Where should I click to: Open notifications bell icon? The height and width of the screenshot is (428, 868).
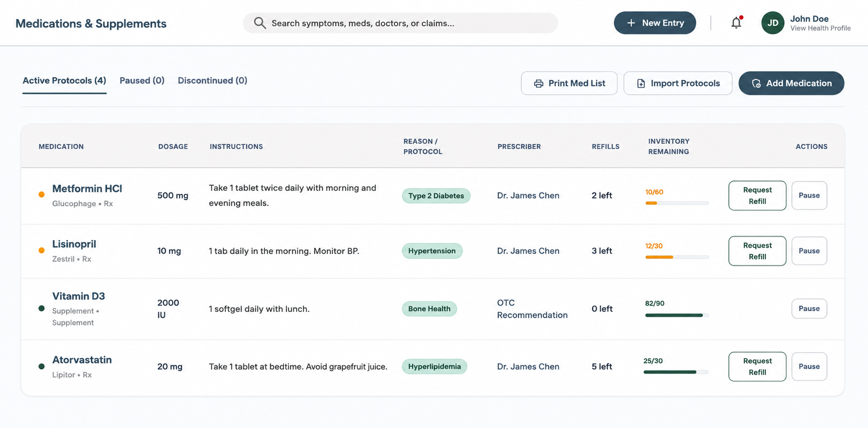(736, 23)
